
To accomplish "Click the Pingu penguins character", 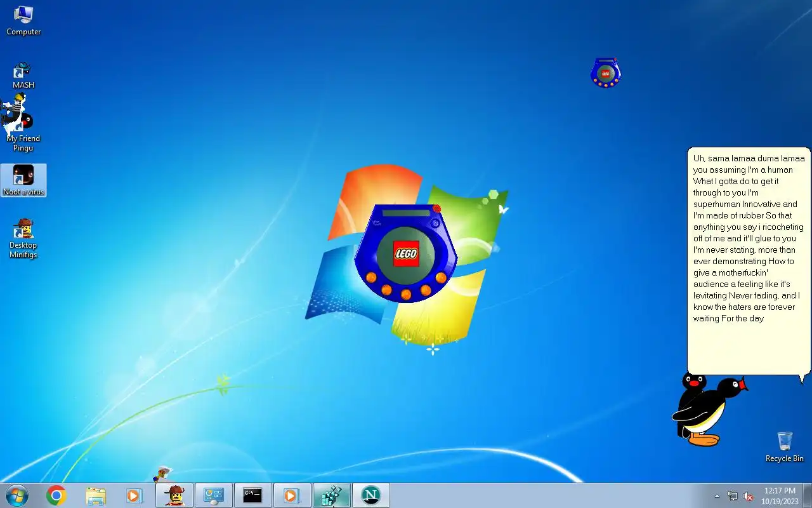I will 708,409.
